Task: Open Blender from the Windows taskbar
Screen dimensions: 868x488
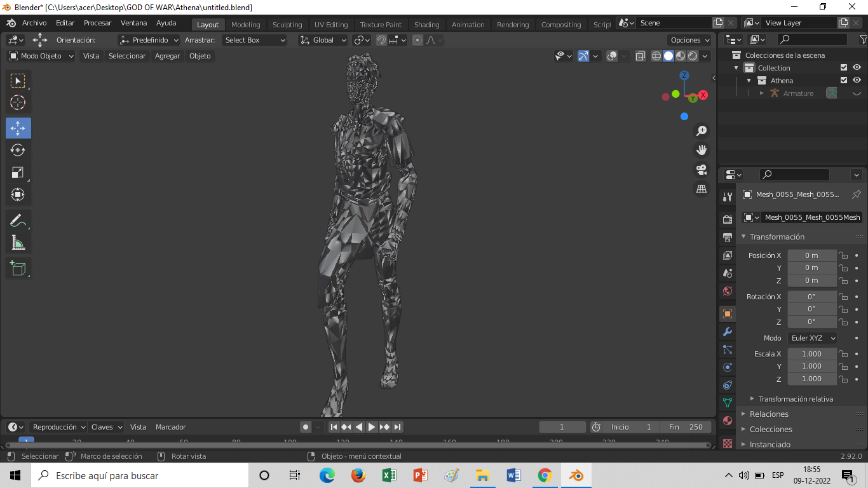Action: pos(576,475)
